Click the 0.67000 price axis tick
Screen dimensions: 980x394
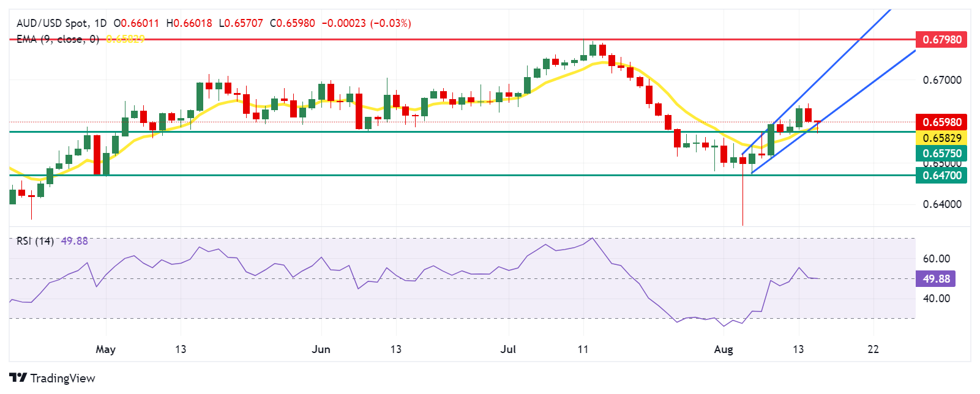point(941,80)
